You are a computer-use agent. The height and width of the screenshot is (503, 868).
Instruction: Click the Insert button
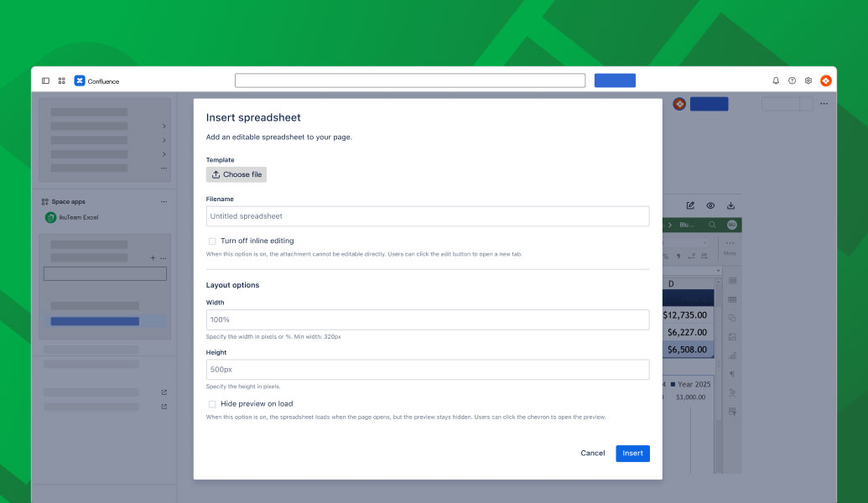pos(632,453)
